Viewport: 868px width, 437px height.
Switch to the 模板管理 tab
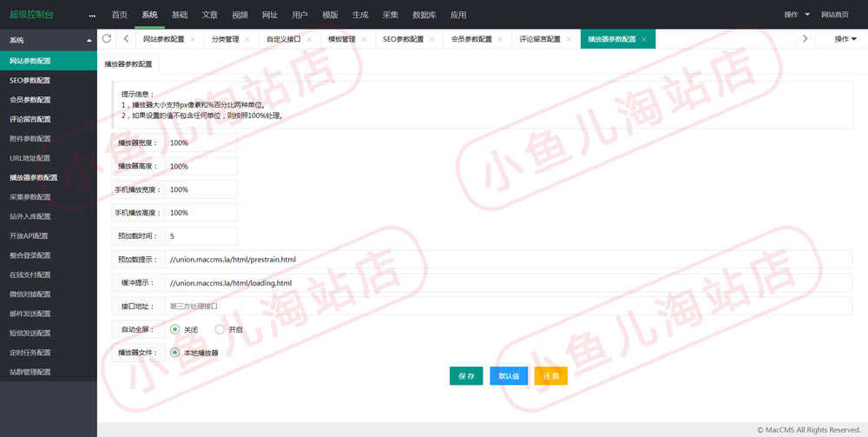(341, 39)
